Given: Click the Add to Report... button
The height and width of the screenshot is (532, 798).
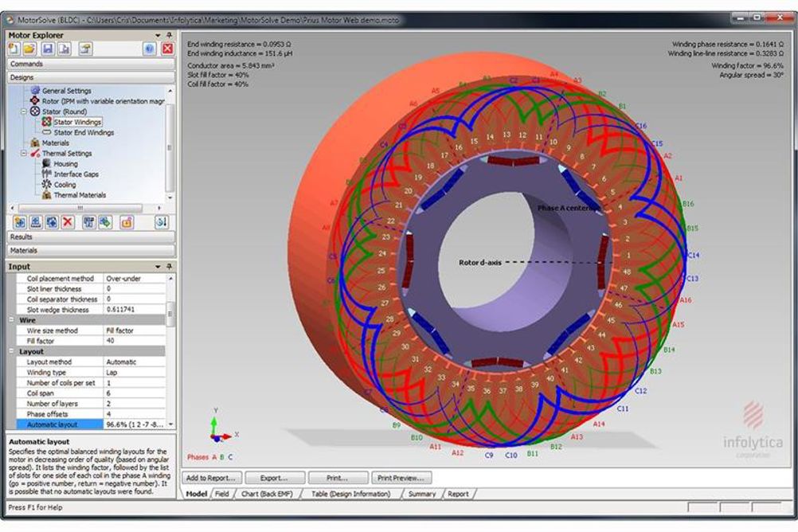Looking at the screenshot, I should pos(211,478).
